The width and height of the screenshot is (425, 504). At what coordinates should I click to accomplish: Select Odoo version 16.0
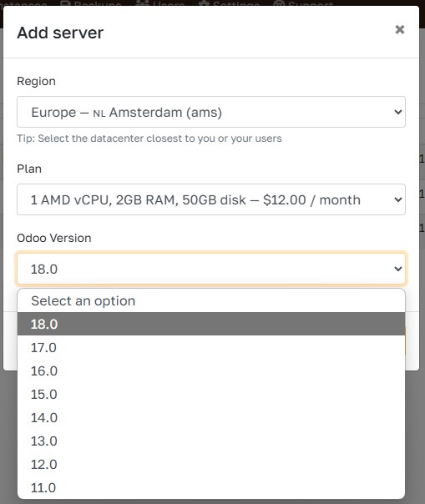pyautogui.click(x=211, y=371)
